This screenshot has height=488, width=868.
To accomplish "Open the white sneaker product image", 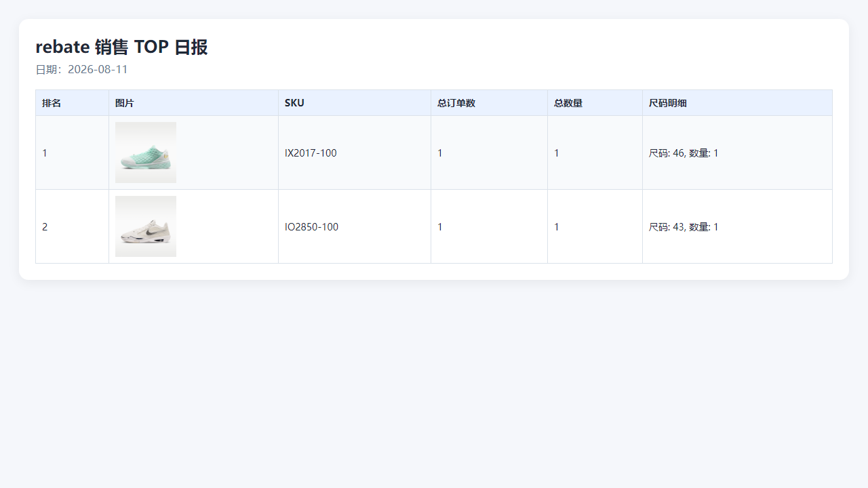I will click(x=146, y=226).
